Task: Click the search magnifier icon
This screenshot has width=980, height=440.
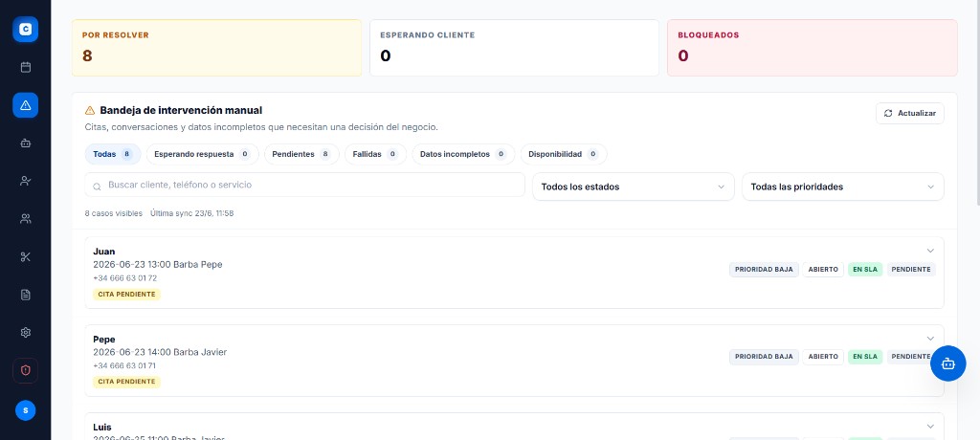Action: point(97,186)
